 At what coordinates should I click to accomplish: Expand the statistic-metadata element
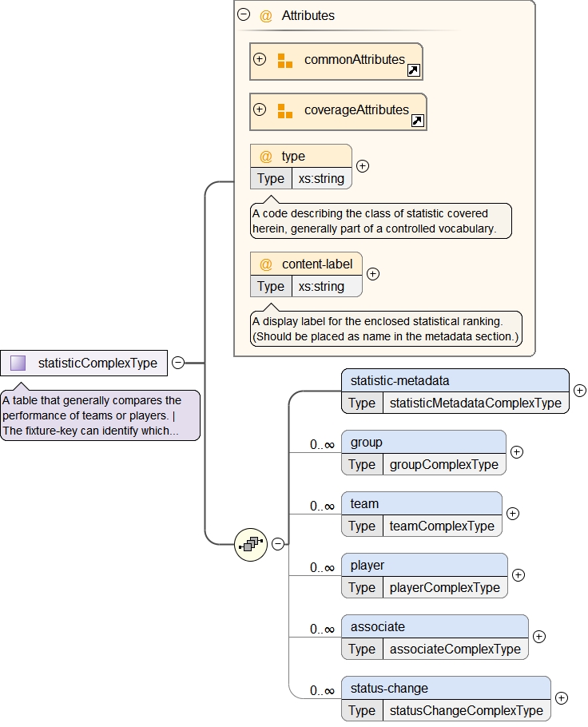click(579, 391)
